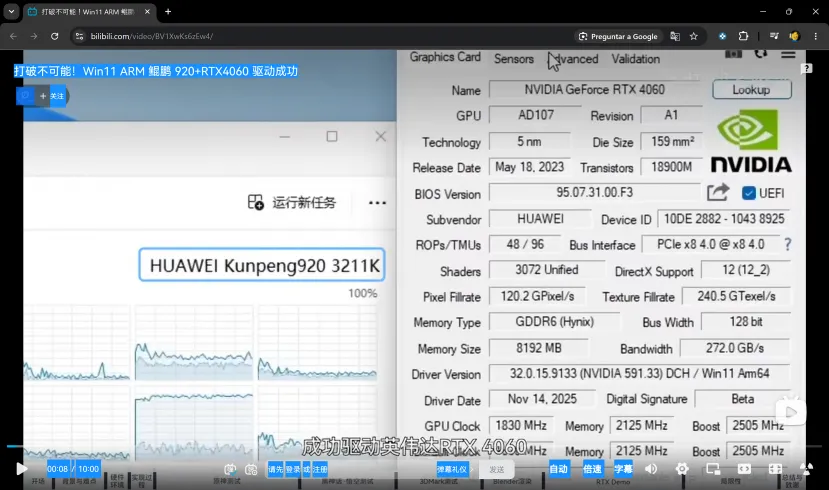The height and width of the screenshot is (490, 829).
Task: Click the Driver Version field value
Action: coord(639,374)
